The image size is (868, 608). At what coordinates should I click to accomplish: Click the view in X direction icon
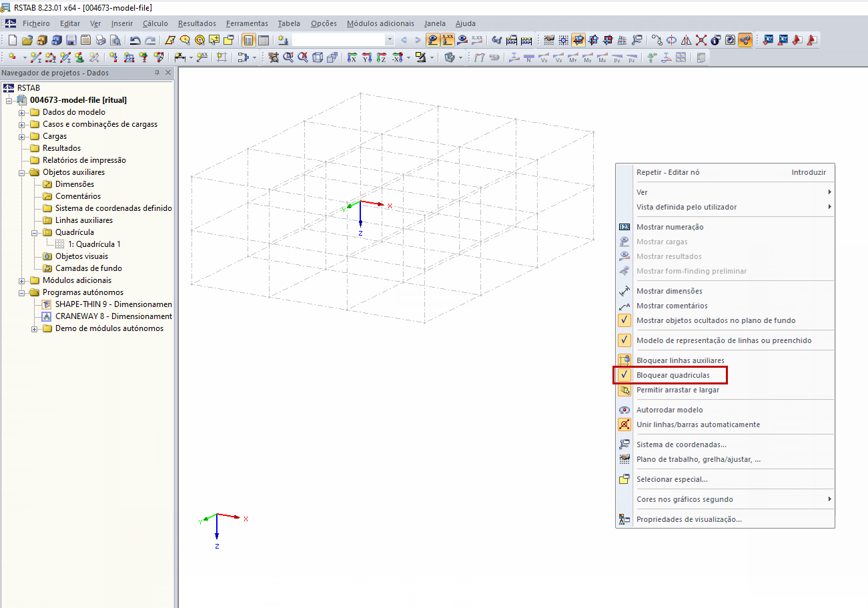click(x=352, y=57)
